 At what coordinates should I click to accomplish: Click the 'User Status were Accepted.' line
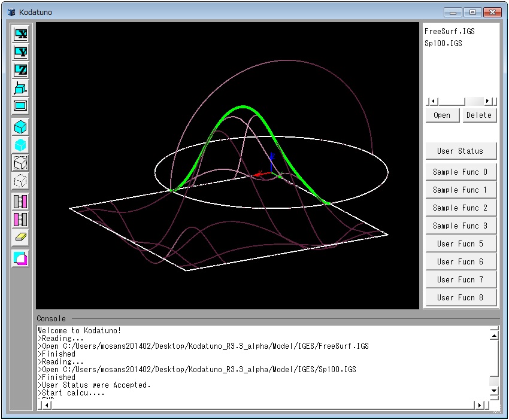[x=95, y=385]
